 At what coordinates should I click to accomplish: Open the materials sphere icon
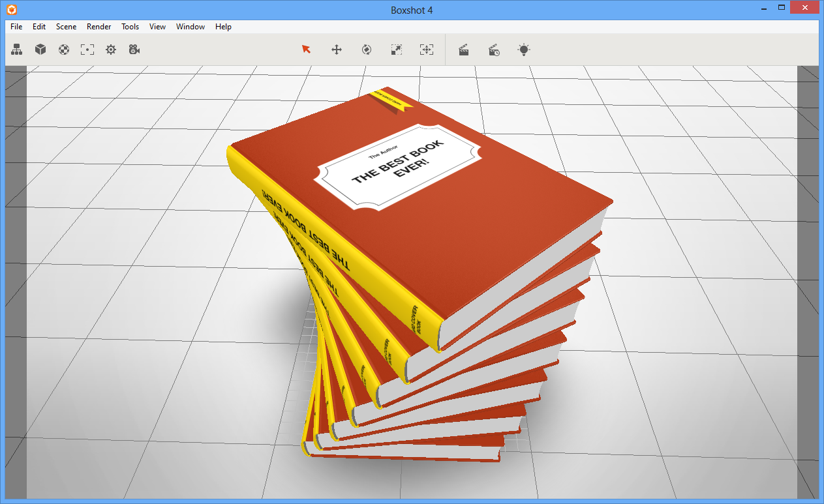tap(64, 50)
